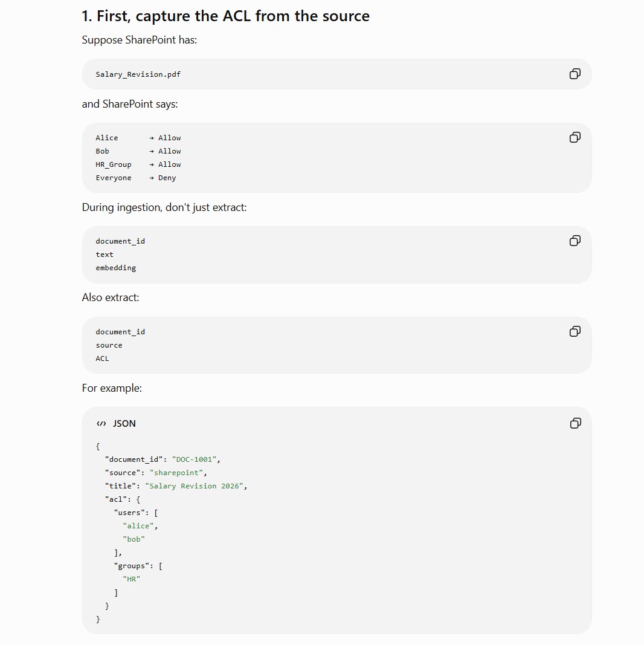This screenshot has height=645, width=644.
Task: Click the 'HR_Group → Allow' permission line
Action: pyautogui.click(x=138, y=164)
